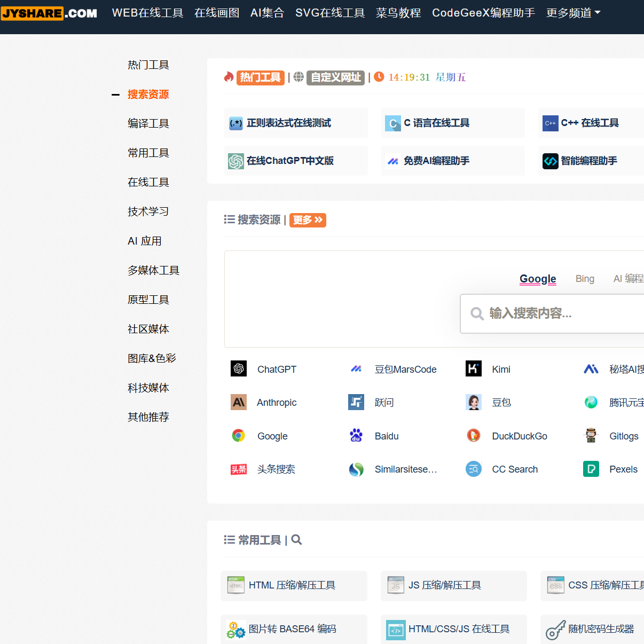Click the smart coding assistant icon
The image size is (644, 644).
click(x=550, y=161)
